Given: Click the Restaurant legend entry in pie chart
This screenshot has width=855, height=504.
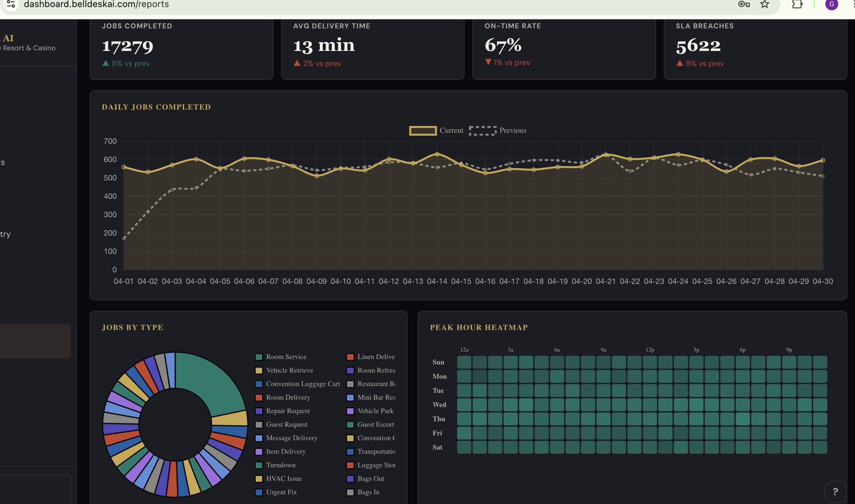Looking at the screenshot, I should 371,384.
